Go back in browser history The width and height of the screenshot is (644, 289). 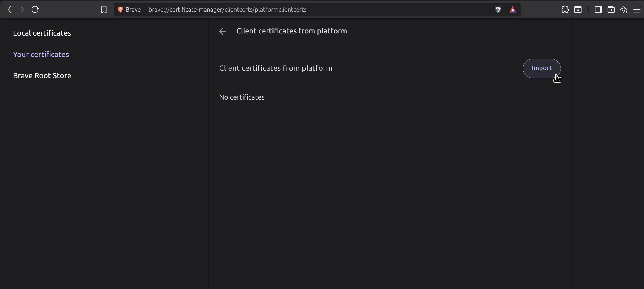[x=10, y=10]
